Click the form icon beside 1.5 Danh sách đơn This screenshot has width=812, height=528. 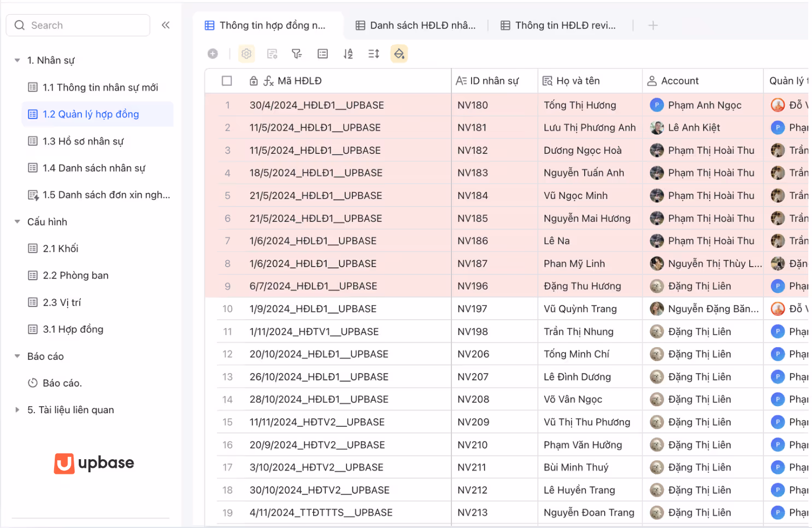[33, 195]
